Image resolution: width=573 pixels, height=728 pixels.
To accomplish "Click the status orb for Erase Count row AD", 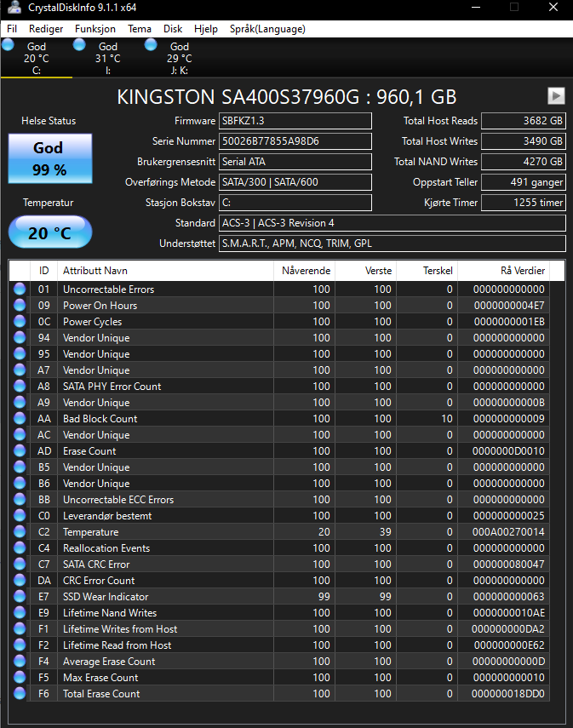I will click(20, 450).
